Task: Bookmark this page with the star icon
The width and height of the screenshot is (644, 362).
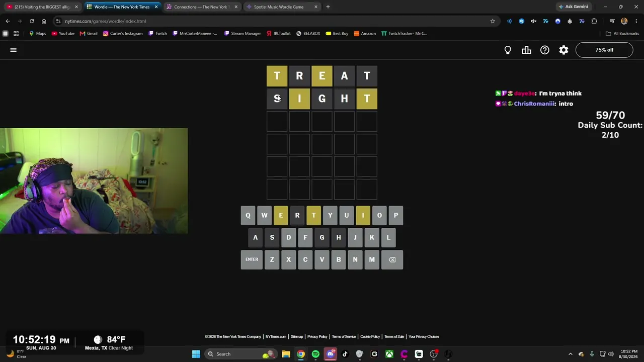Action: [493, 21]
